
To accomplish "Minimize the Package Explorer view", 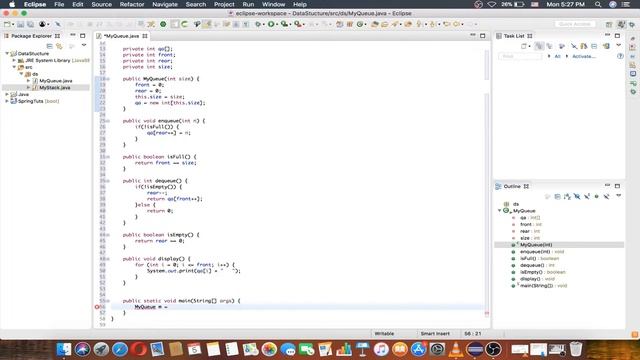I will click(x=73, y=36).
